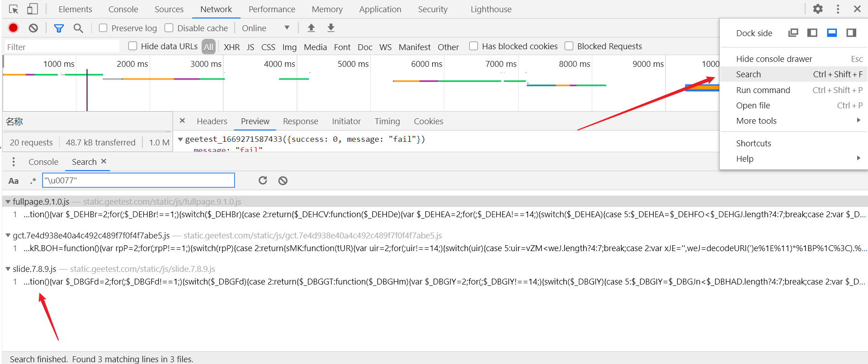Filter requests by XHR type

[231, 47]
